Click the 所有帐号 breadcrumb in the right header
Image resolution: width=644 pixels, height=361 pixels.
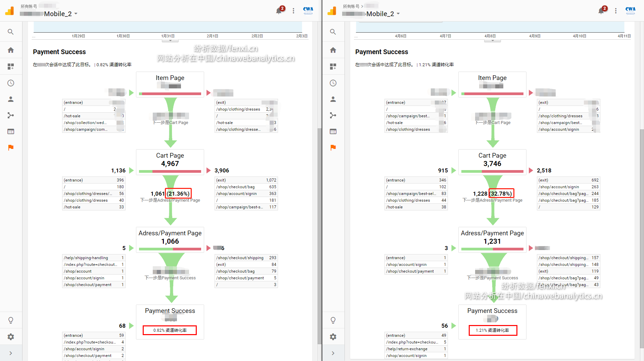[351, 6]
